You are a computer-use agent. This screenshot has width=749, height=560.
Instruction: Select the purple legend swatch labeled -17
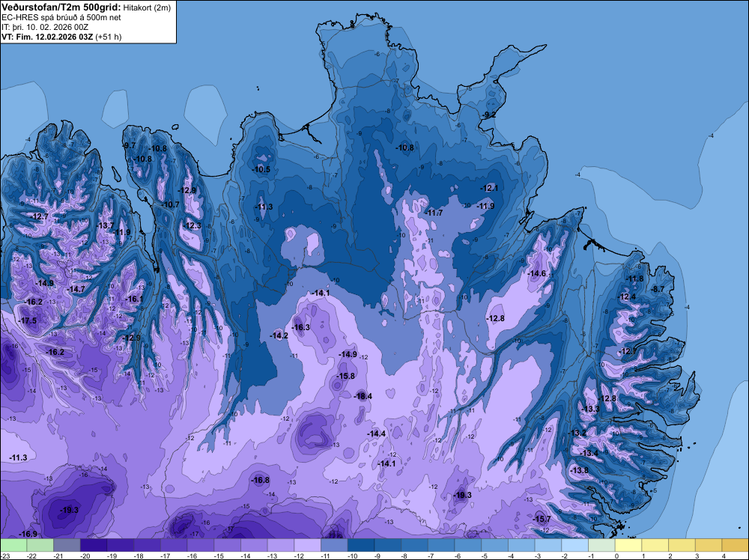click(174, 545)
